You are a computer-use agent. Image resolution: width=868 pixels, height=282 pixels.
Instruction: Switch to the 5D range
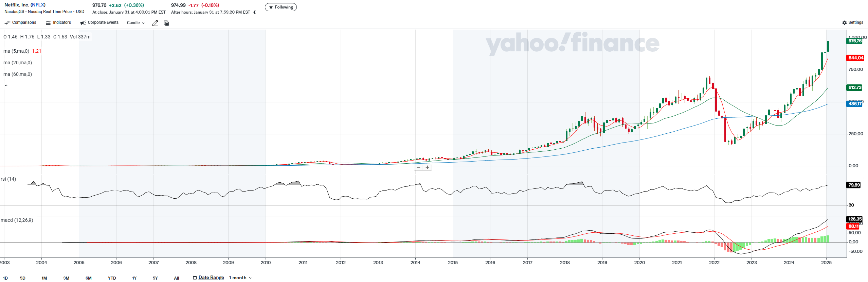[x=23, y=278]
